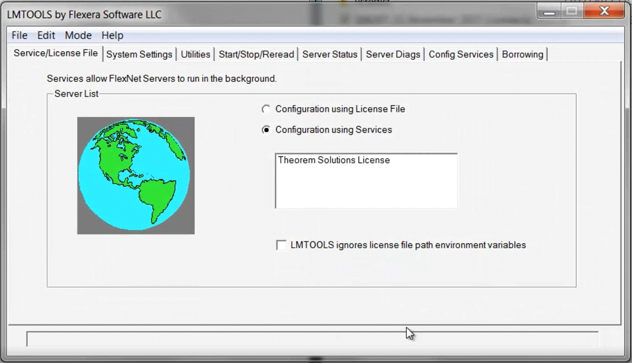Close the LMTOOLS window
Screen dimensions: 633x364
coord(604,11)
